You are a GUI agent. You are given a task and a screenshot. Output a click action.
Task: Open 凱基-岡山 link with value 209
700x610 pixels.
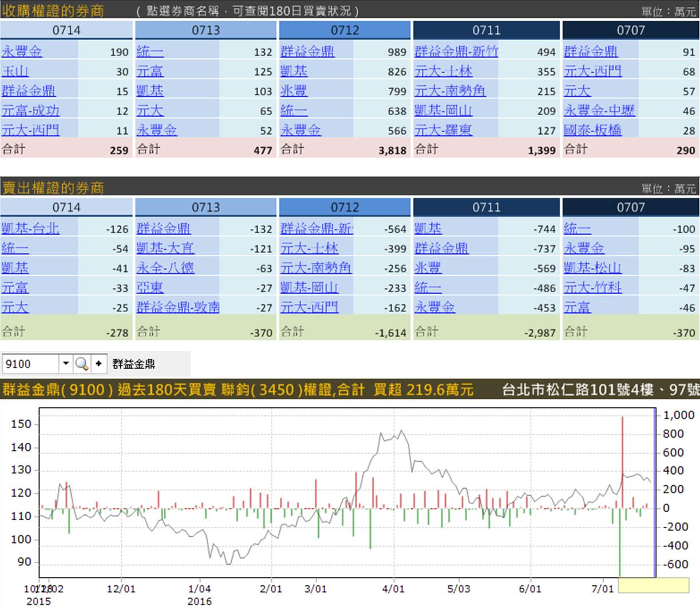click(444, 110)
